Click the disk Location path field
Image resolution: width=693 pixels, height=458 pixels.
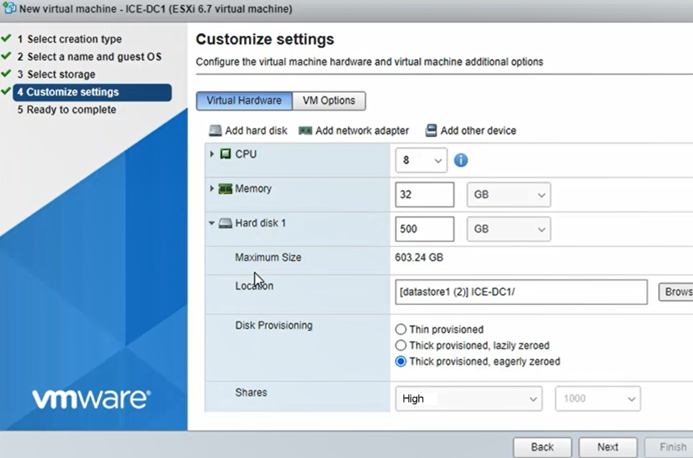[x=521, y=292]
